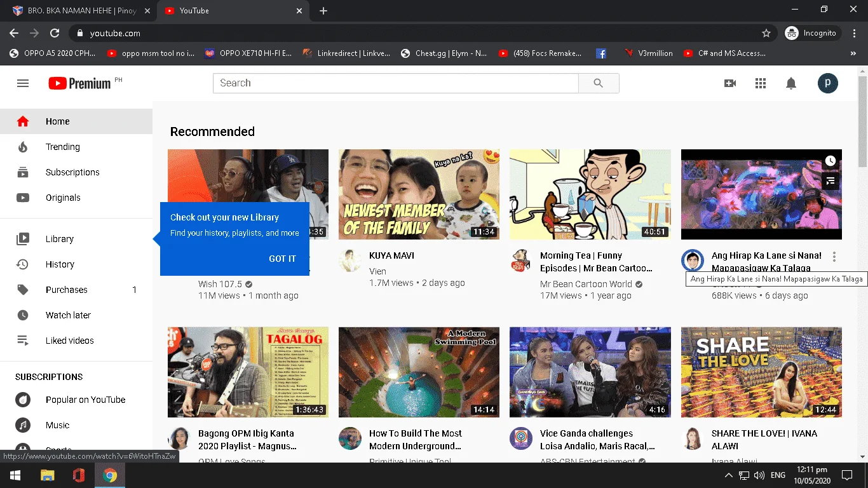
Task: Click the page's vertical scrollbar
Action: point(862,267)
